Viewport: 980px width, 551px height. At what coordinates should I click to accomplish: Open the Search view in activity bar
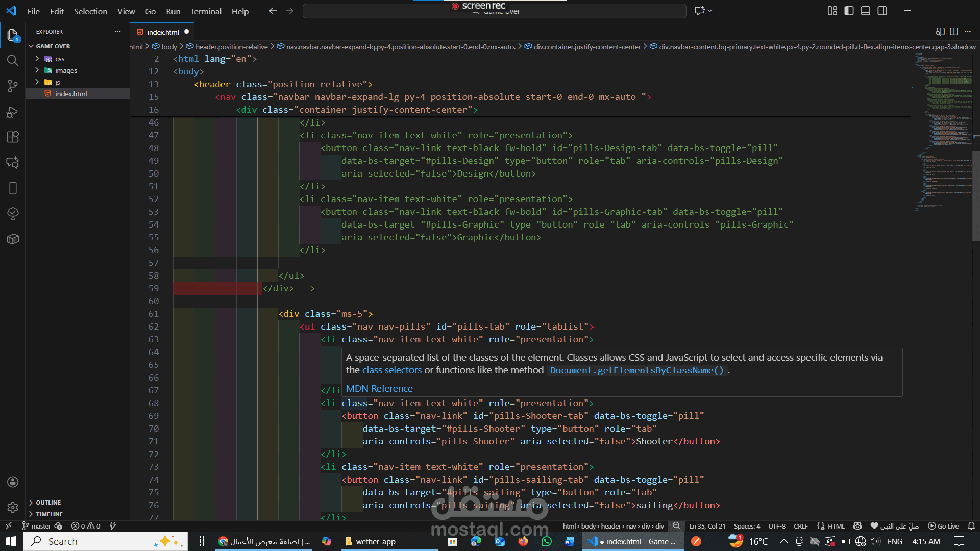13,61
